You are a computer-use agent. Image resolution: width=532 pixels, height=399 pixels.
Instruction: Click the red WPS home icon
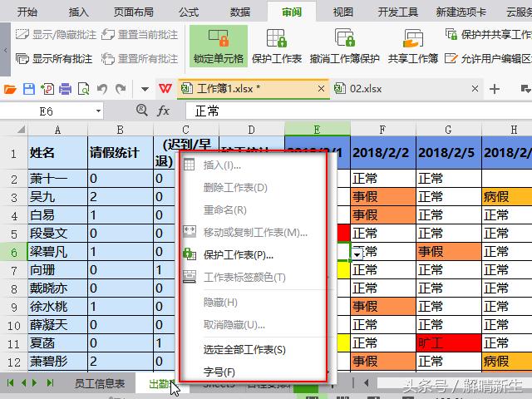click(x=165, y=89)
